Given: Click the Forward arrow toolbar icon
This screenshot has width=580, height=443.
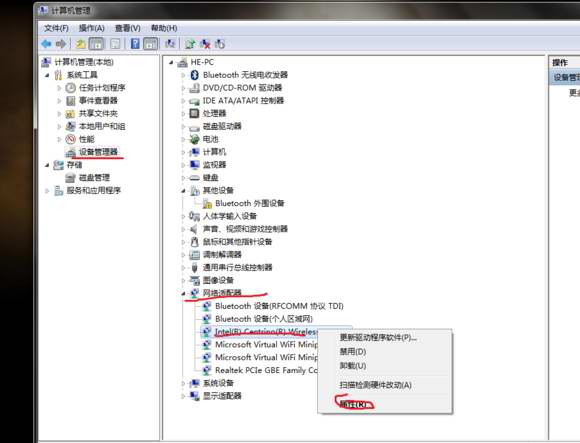Looking at the screenshot, I should click(61, 44).
